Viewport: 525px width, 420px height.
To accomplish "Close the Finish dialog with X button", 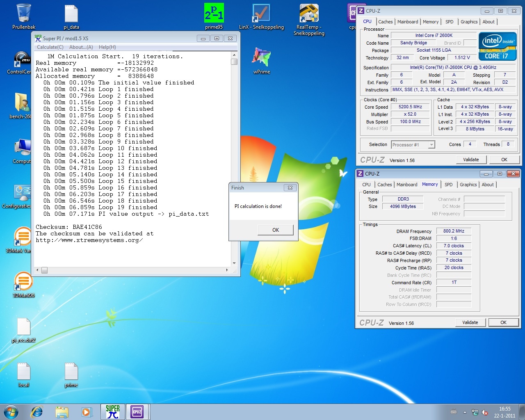I will coord(290,187).
